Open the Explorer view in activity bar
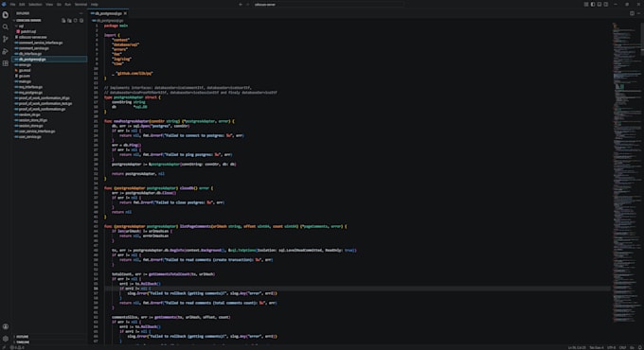 [6, 15]
